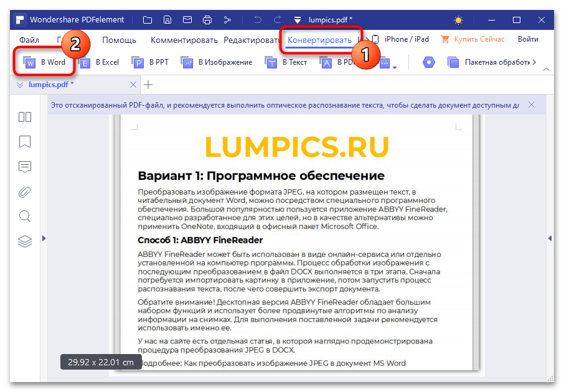Open the attachments paperclip panel
The image size is (564, 392).
coord(25,192)
